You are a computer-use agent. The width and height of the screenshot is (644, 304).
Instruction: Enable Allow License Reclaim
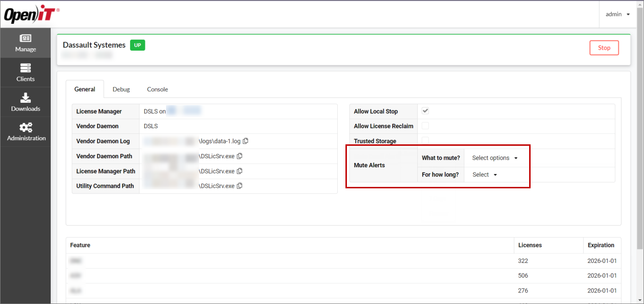point(425,126)
